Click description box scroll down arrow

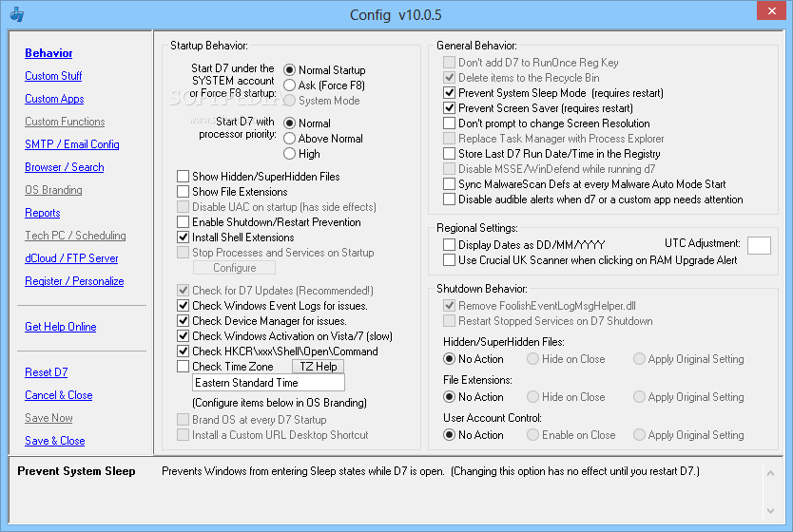pyautogui.click(x=770, y=511)
